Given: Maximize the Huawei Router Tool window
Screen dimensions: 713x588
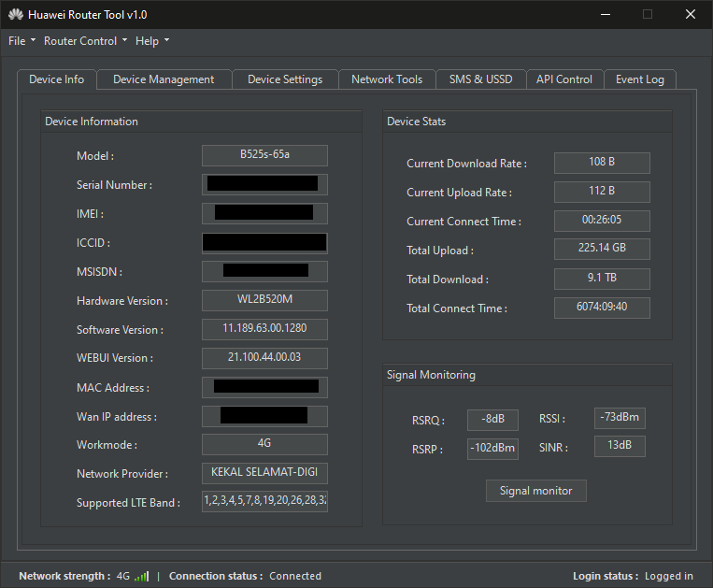Looking at the screenshot, I should pos(648,15).
